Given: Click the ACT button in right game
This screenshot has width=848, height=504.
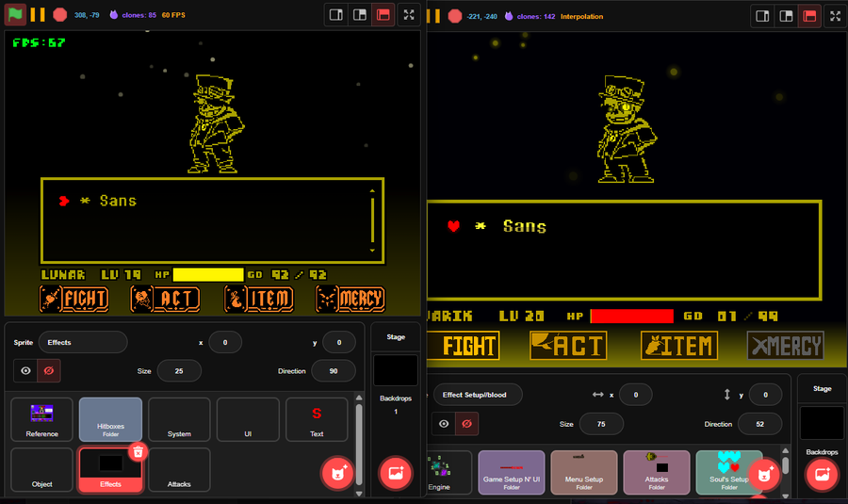Looking at the screenshot, I should click(x=568, y=346).
